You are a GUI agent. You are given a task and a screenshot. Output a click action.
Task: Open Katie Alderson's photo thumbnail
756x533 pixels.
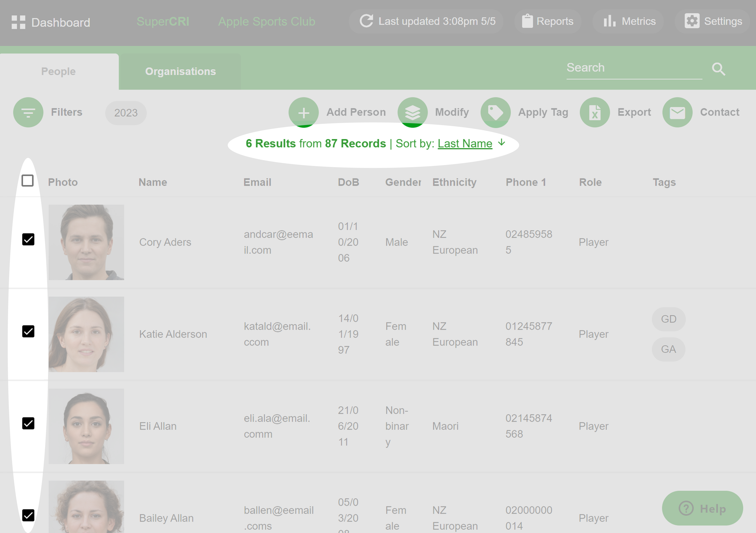pyautogui.click(x=86, y=334)
